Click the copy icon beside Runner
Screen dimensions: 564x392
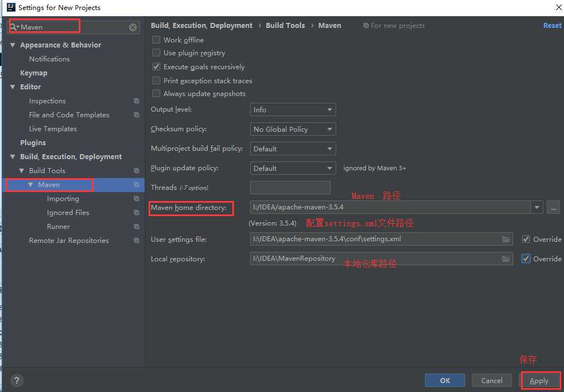136,227
